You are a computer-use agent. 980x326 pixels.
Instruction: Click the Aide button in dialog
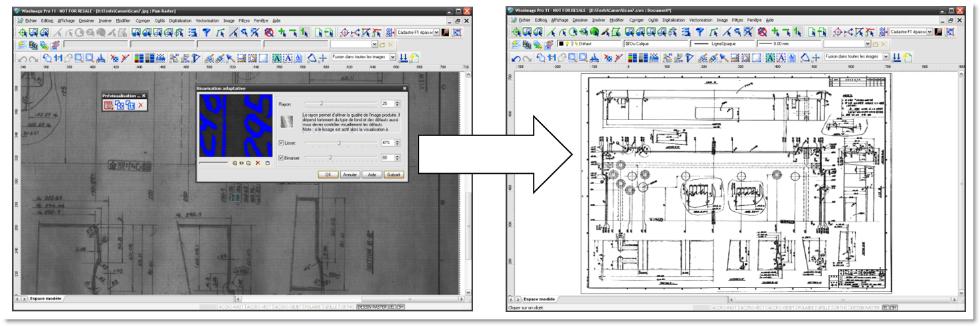pyautogui.click(x=372, y=175)
